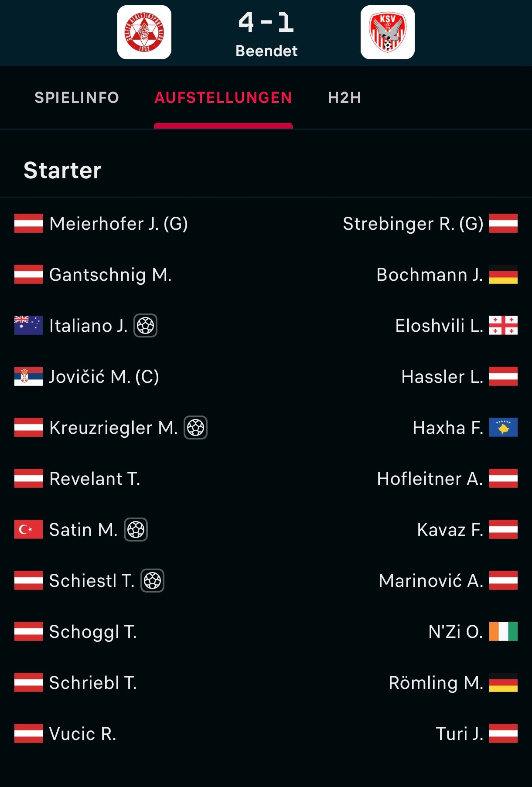Tap goal icon next to Schiestl T.
The image size is (532, 787).
(153, 581)
